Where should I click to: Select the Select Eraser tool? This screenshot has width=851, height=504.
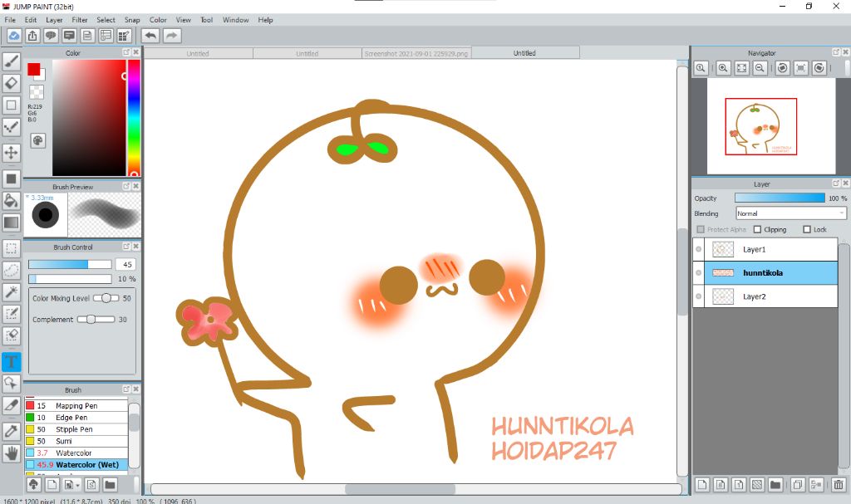(12, 335)
